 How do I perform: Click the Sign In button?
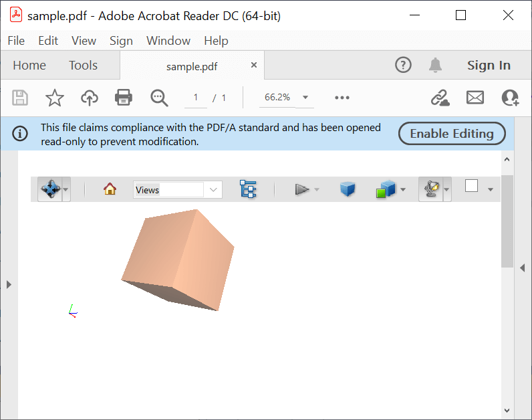(x=489, y=65)
